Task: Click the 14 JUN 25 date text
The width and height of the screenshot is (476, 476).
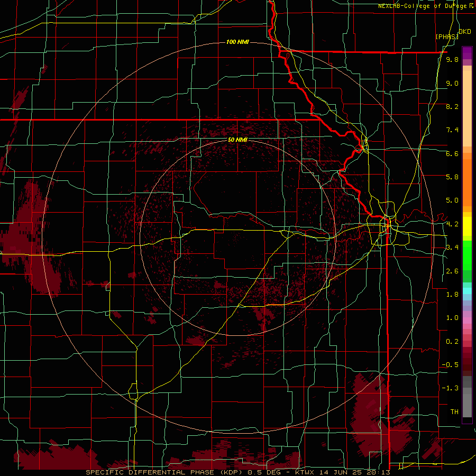Action: (340, 472)
